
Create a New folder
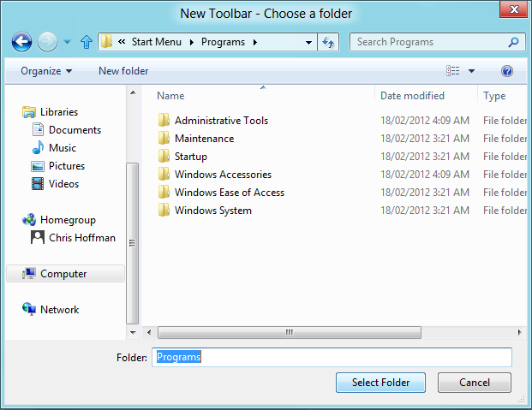click(x=123, y=71)
